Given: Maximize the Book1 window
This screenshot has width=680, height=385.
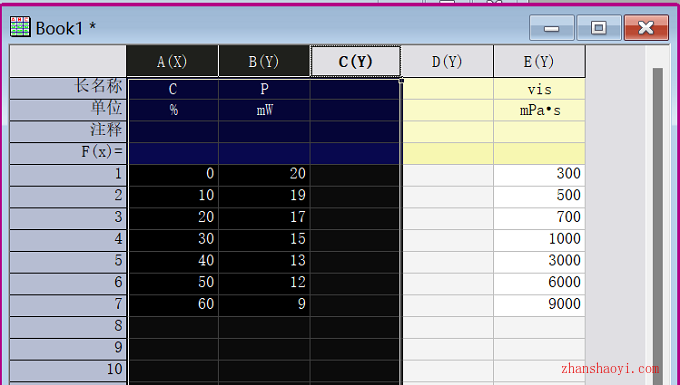Looking at the screenshot, I should click(x=599, y=27).
